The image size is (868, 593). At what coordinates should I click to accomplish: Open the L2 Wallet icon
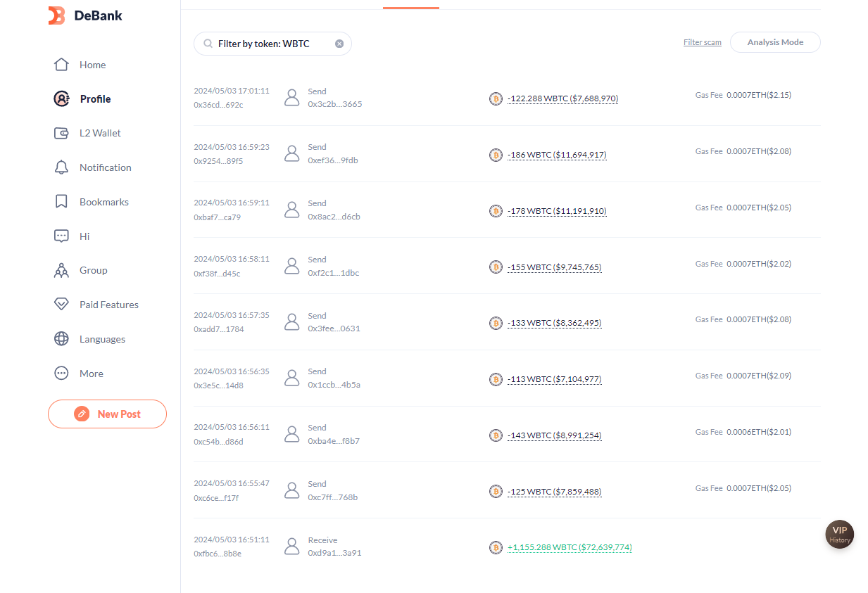tap(61, 133)
